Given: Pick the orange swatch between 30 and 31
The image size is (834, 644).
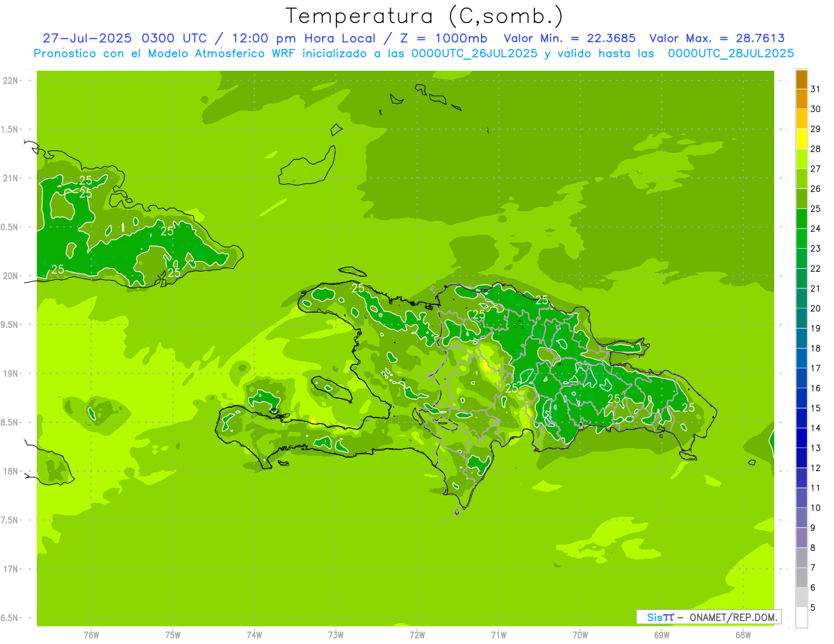Looking at the screenshot, I should tap(801, 99).
